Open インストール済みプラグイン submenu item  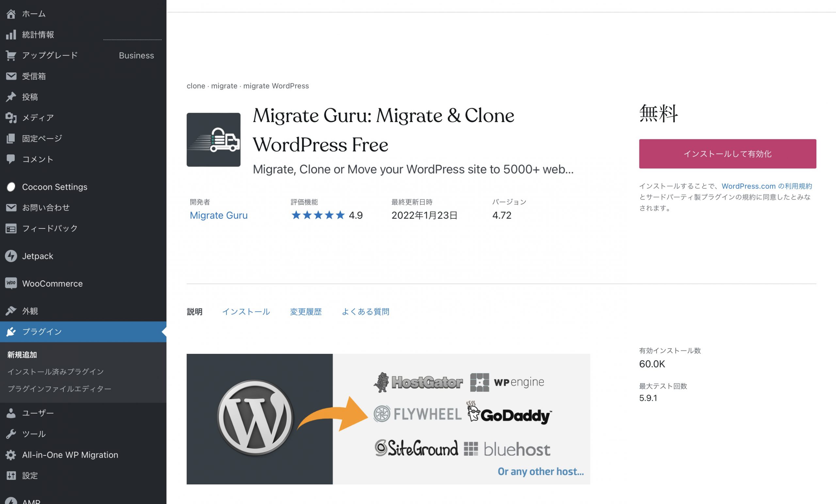click(x=56, y=372)
